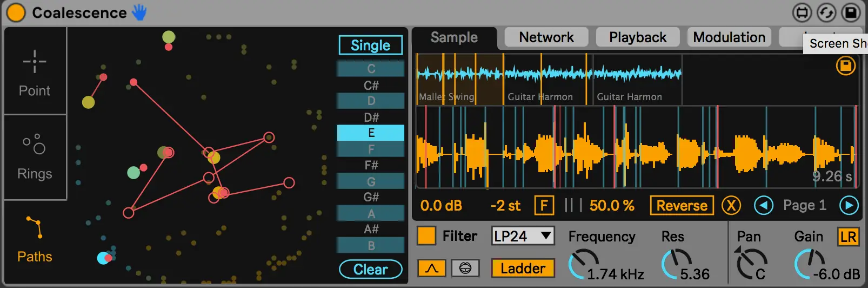Select the Point mode icon

[35, 62]
